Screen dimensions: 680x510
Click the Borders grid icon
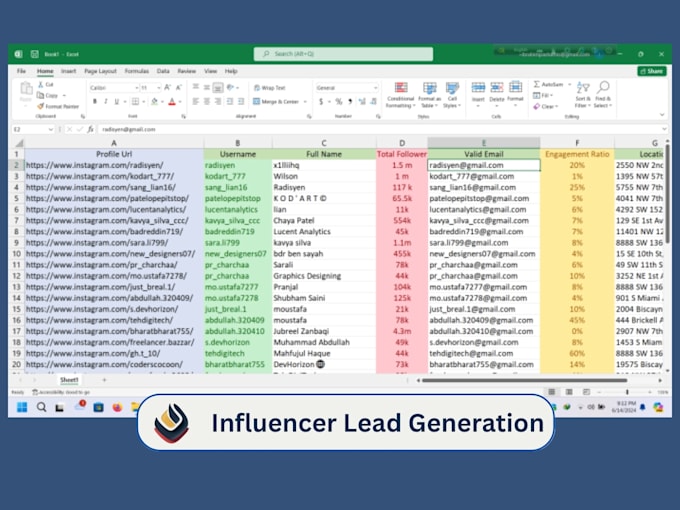[x=135, y=101]
